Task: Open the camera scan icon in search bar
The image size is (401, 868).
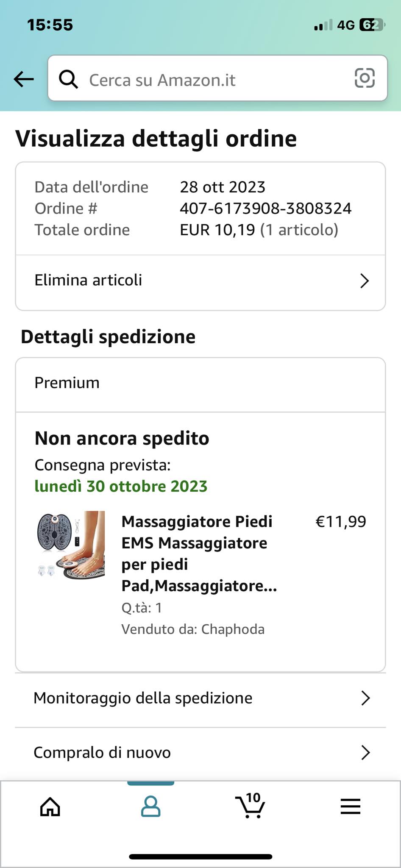Action: (x=365, y=78)
